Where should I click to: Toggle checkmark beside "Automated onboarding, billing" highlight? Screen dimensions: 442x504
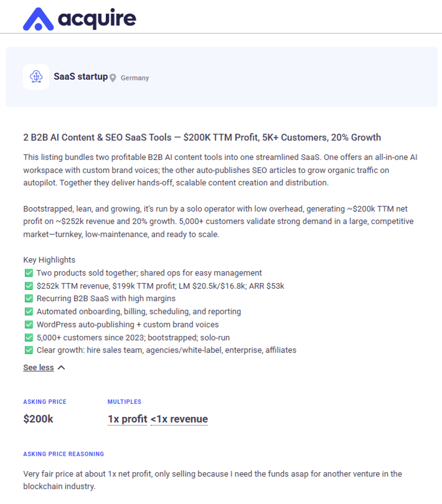(x=28, y=311)
